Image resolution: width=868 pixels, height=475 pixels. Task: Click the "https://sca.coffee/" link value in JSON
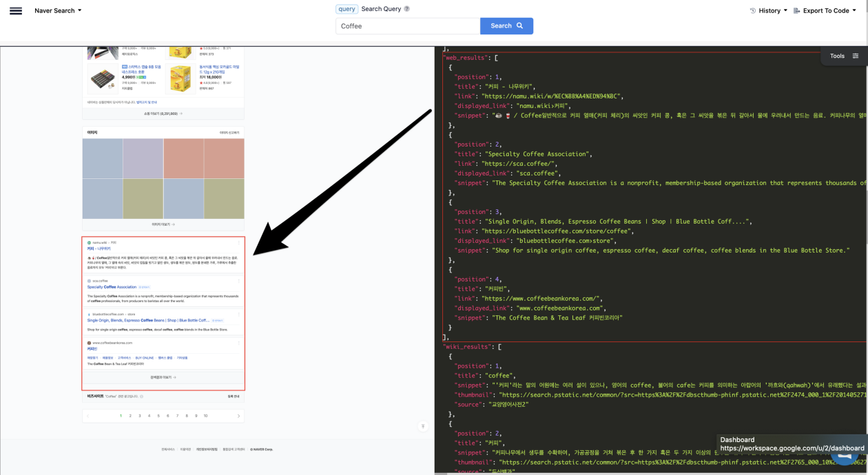(521, 164)
